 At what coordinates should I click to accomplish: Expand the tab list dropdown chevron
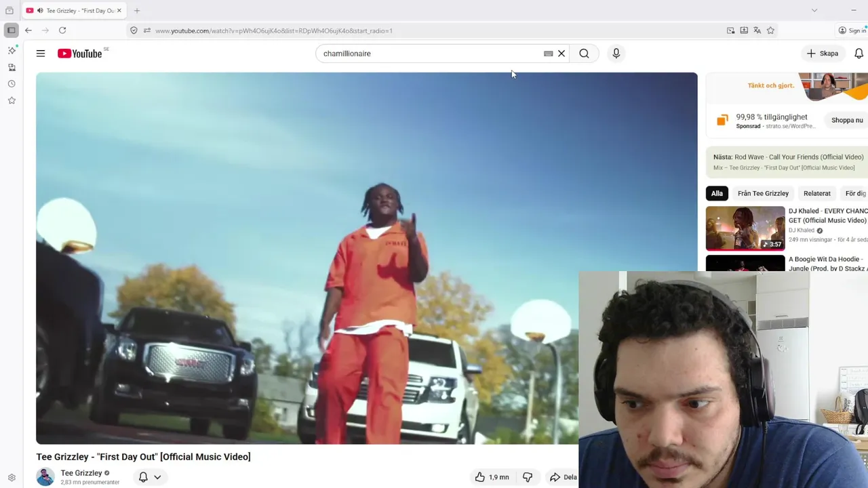pos(814,10)
